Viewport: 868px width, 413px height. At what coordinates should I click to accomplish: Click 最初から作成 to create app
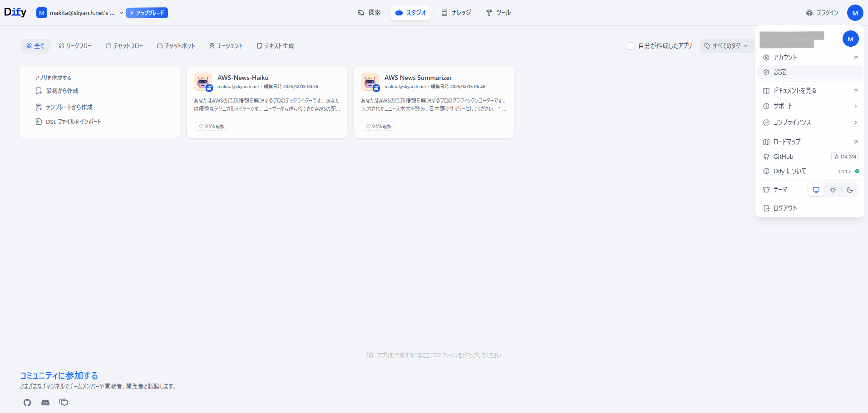62,91
